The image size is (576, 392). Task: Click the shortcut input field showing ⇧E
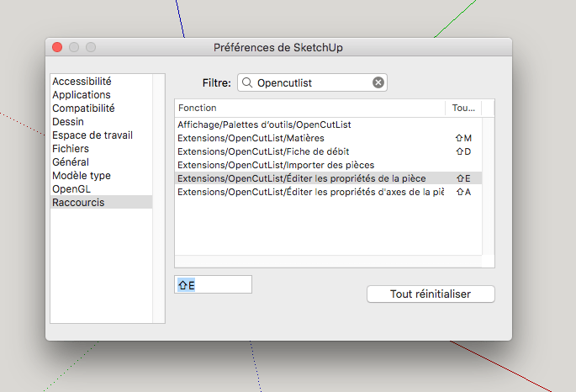coord(213,284)
